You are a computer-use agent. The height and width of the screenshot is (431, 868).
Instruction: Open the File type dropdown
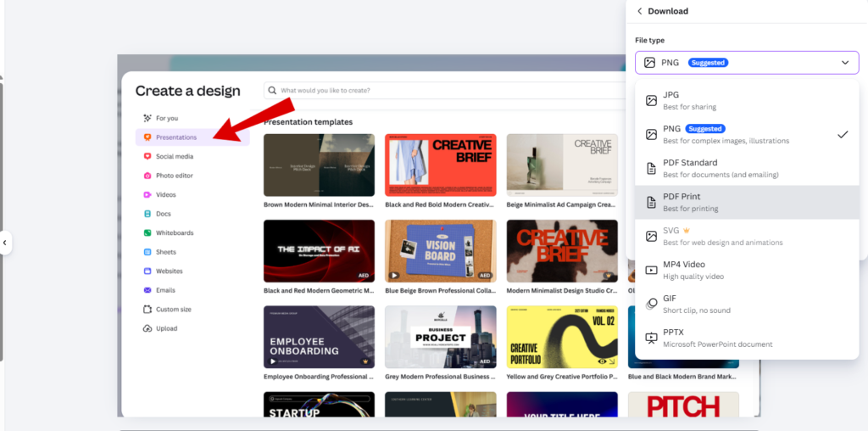click(x=746, y=63)
